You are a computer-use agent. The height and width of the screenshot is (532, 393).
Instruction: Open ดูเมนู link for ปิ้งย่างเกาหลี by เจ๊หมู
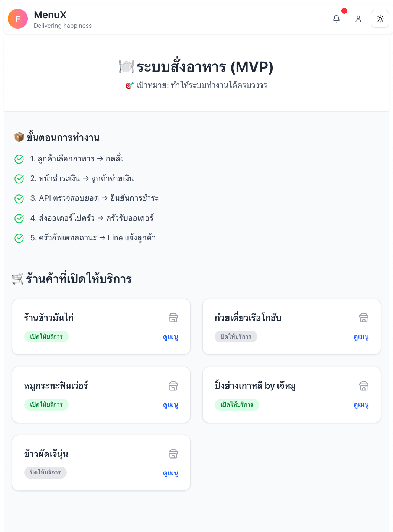361,405
